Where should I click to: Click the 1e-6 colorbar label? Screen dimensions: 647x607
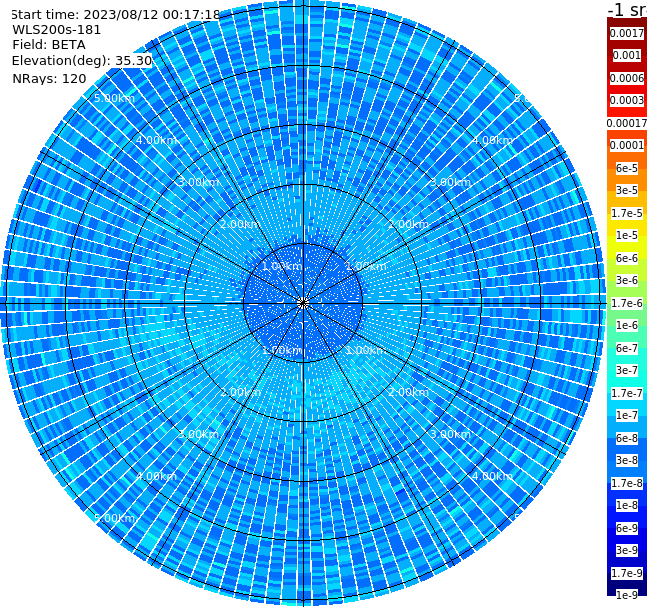627,325
